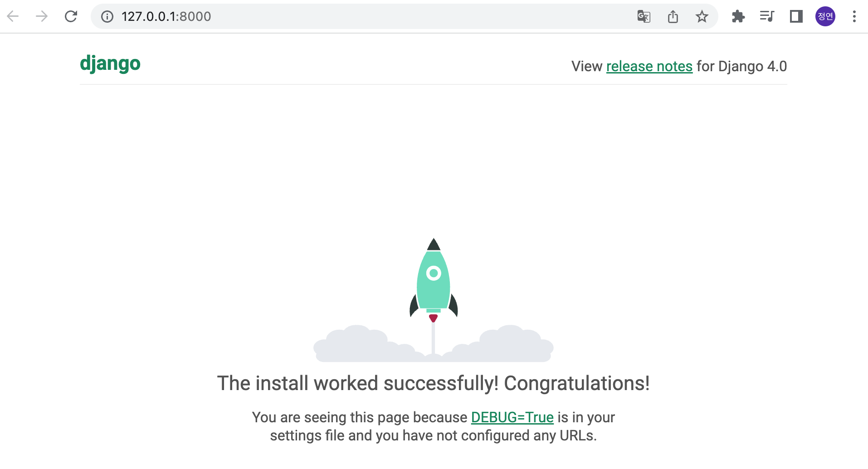Image resolution: width=868 pixels, height=469 pixels.
Task: Click 'The install worked successfully! Congratulations!' heading
Action: (x=434, y=383)
